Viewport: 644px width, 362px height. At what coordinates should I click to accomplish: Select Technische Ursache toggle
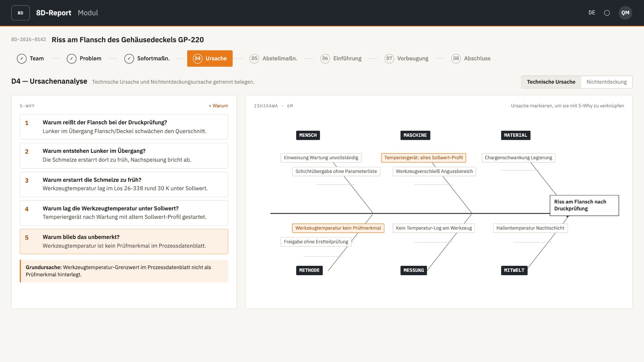551,82
